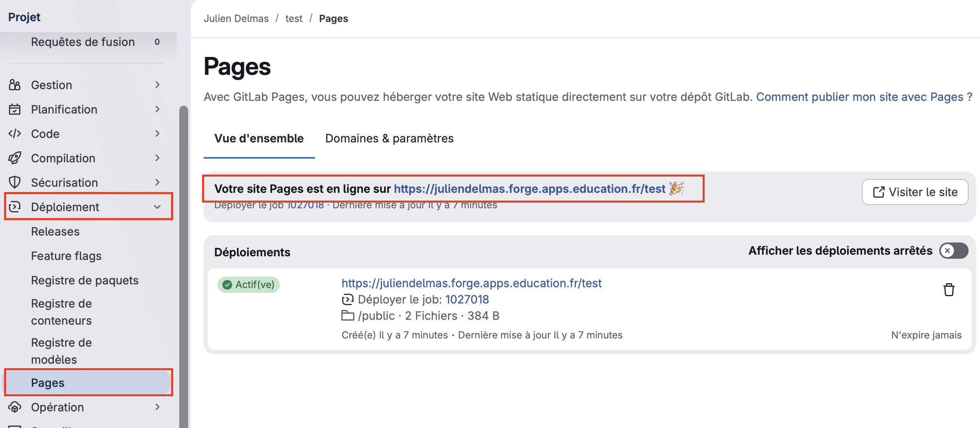Image resolution: width=980 pixels, height=428 pixels.
Task: Go to Julien Delmas breadcrumb
Action: (x=236, y=19)
